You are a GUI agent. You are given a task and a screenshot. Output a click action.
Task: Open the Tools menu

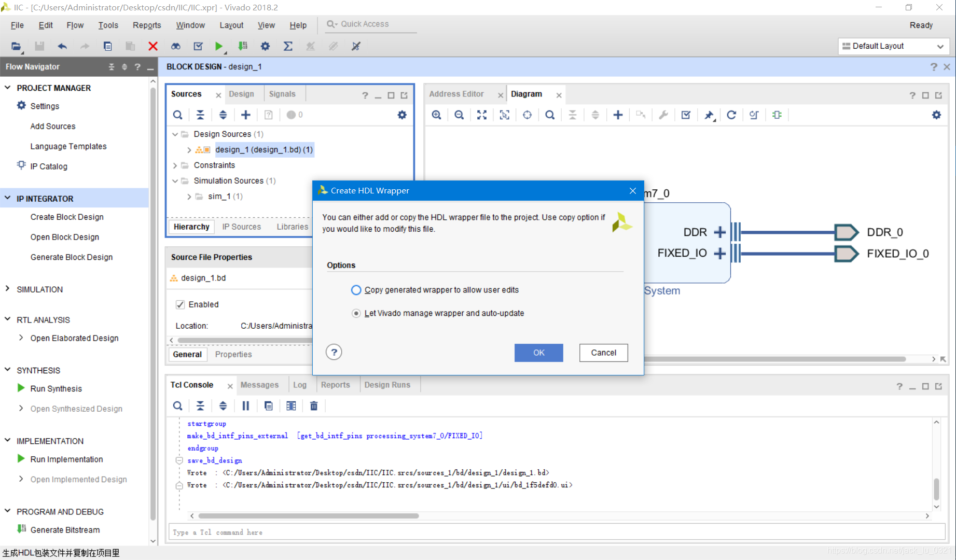(108, 25)
